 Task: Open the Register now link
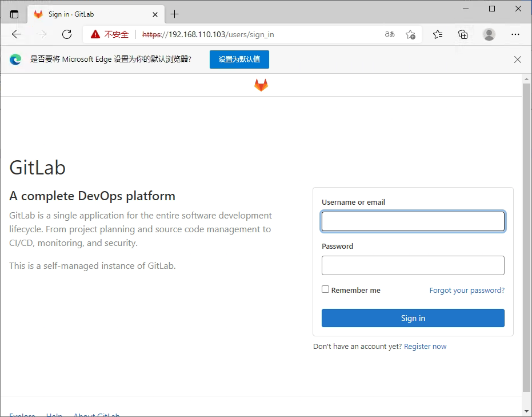coord(425,347)
